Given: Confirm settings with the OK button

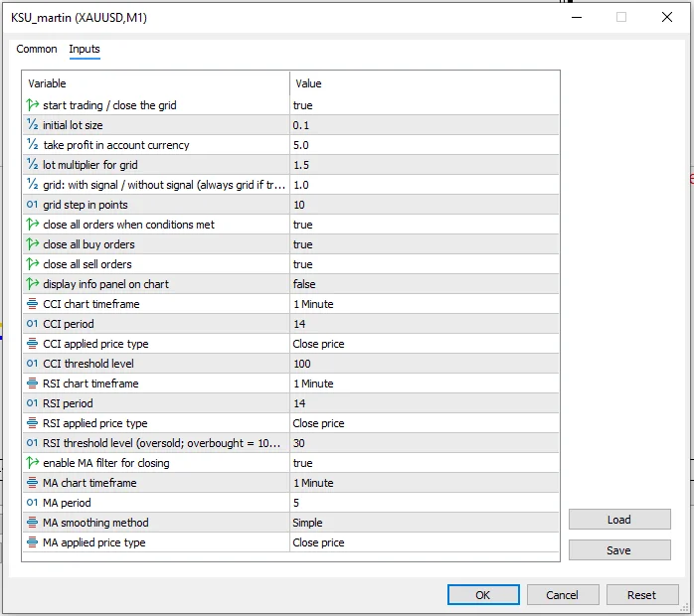Looking at the screenshot, I should pyautogui.click(x=483, y=595).
